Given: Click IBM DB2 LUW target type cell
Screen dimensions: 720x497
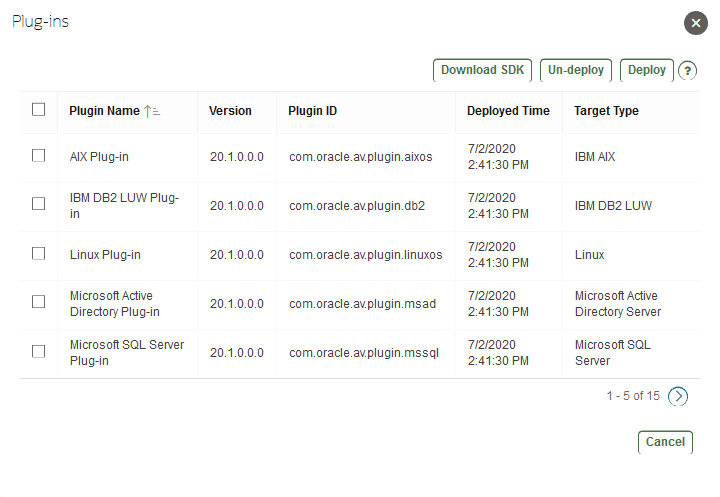Looking at the screenshot, I should (x=613, y=206).
